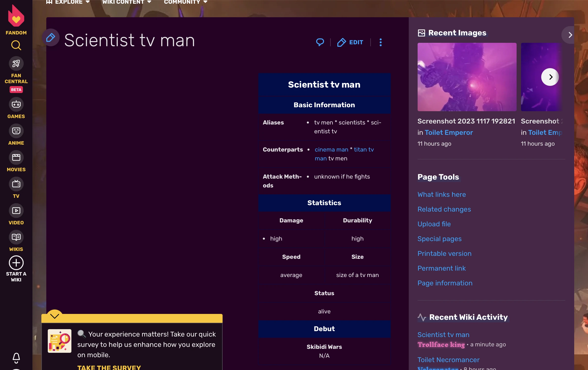Open the Anime sidebar icon

(16, 131)
